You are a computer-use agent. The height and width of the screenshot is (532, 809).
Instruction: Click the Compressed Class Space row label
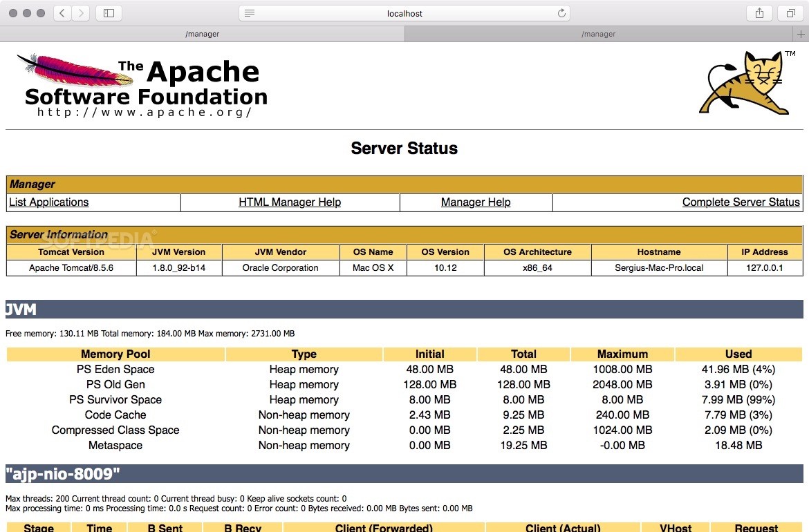click(115, 430)
